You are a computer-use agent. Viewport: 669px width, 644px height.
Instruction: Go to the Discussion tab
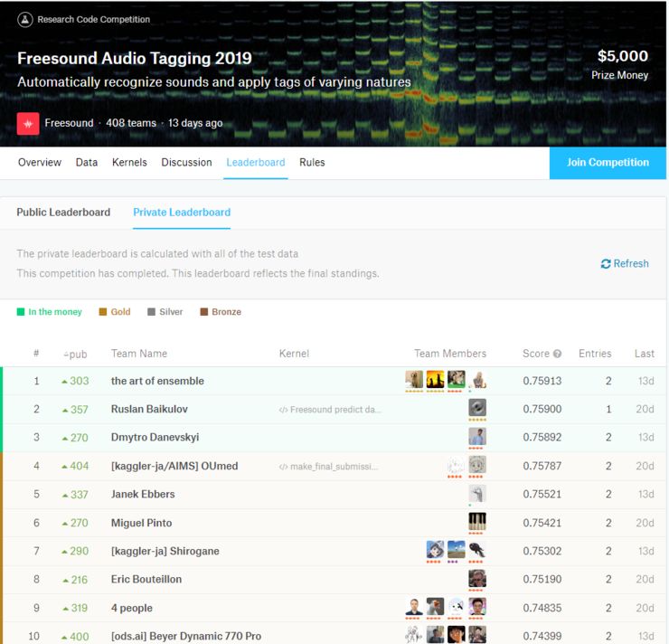pyautogui.click(x=186, y=162)
